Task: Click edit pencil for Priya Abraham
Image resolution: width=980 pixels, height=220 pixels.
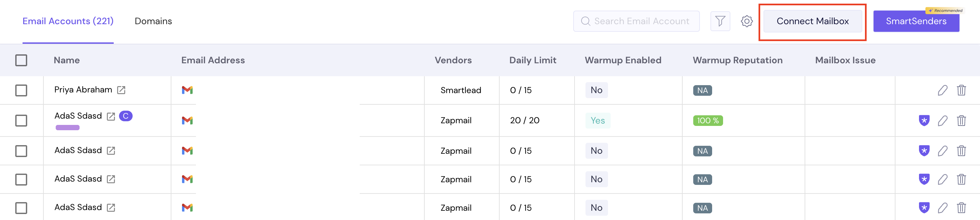Action: tap(942, 90)
